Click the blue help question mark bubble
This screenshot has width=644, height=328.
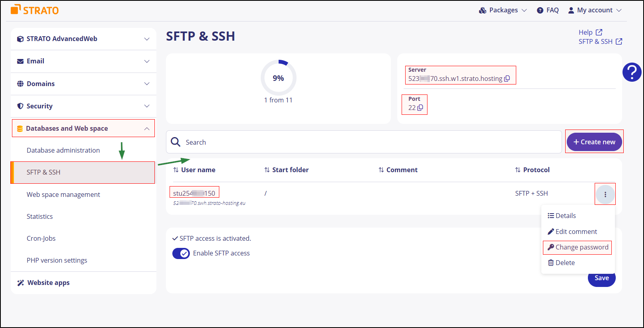(x=632, y=72)
